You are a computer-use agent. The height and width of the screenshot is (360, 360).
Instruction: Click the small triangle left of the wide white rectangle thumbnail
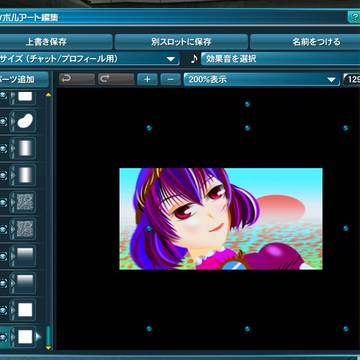[x=13, y=97]
